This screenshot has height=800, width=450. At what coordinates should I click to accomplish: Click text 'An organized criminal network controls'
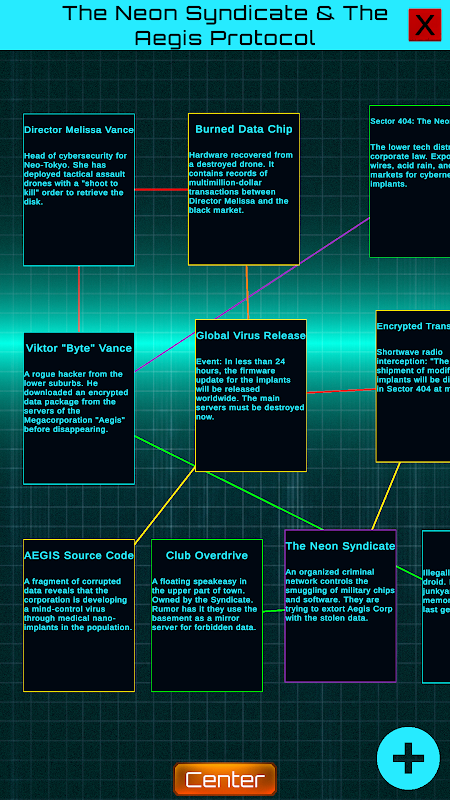coord(330,577)
